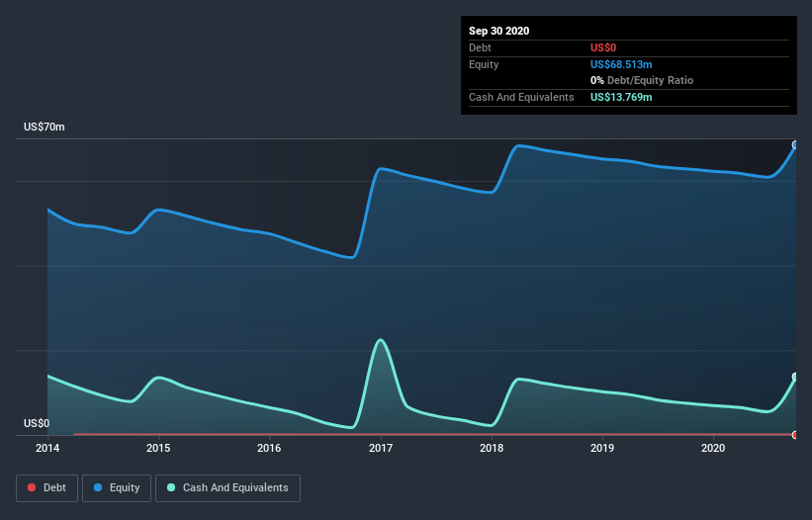Click the 2016 x-axis label

tap(269, 448)
